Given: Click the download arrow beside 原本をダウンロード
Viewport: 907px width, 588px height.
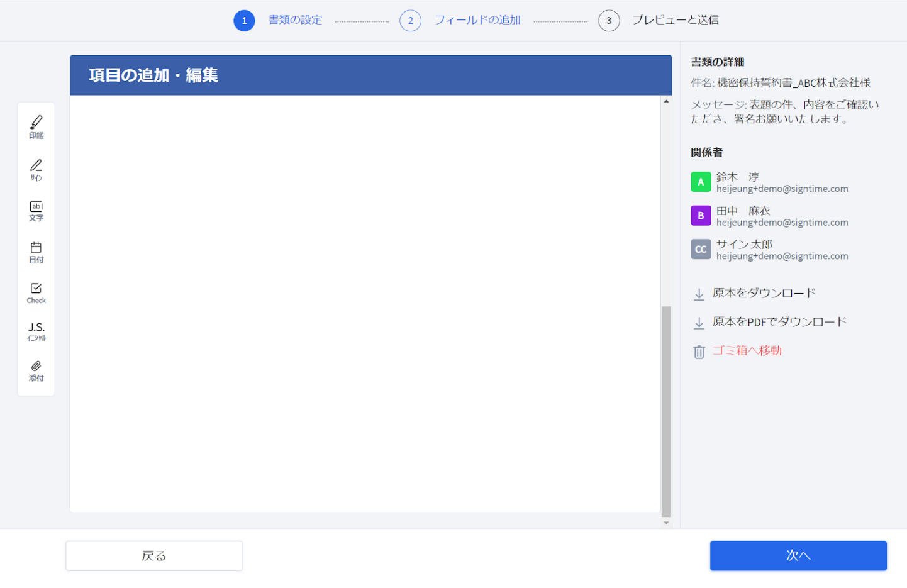Looking at the screenshot, I should tap(699, 294).
